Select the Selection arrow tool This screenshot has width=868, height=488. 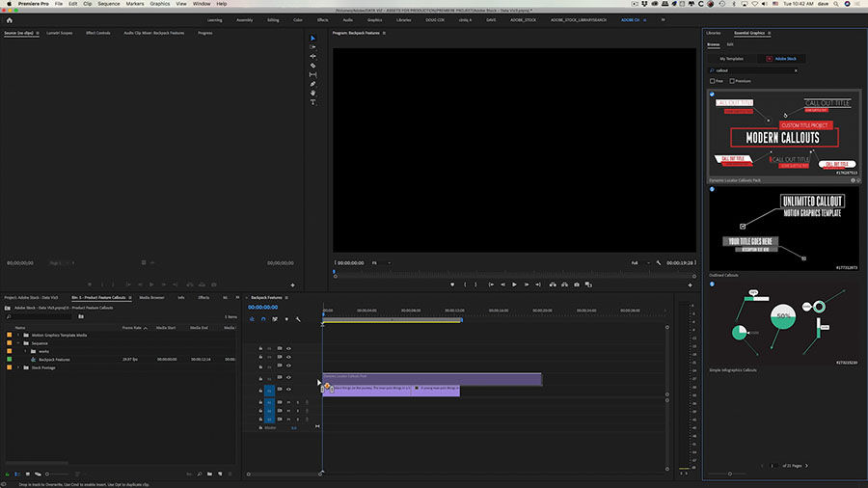pyautogui.click(x=312, y=39)
